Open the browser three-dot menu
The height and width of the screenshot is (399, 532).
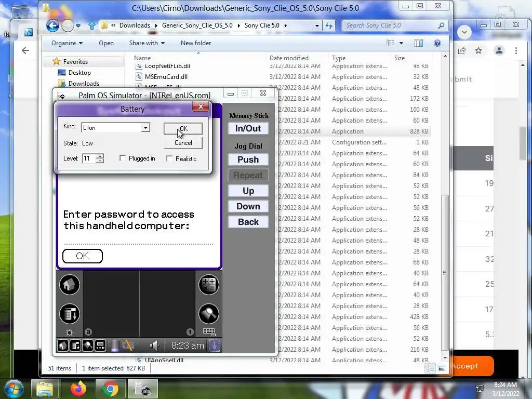point(516,50)
